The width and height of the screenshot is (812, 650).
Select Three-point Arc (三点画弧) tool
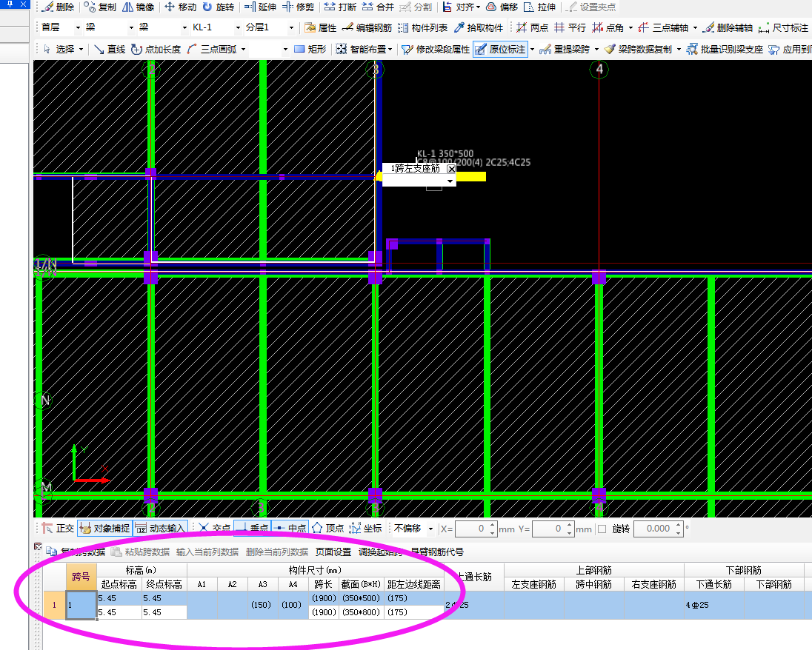pyautogui.click(x=213, y=49)
